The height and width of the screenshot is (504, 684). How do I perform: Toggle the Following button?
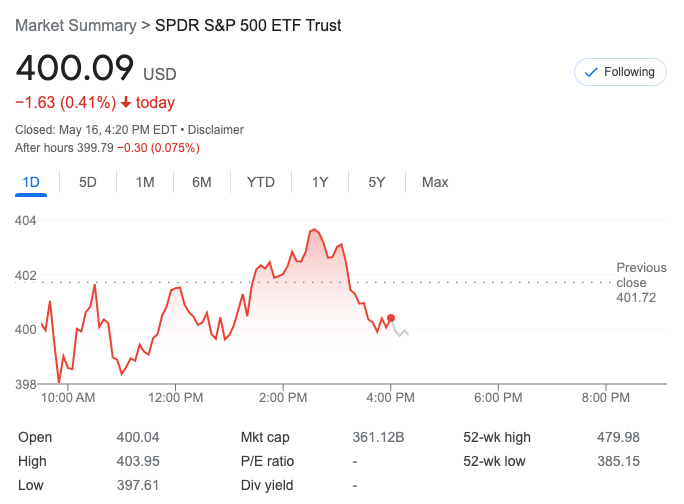pyautogui.click(x=620, y=72)
